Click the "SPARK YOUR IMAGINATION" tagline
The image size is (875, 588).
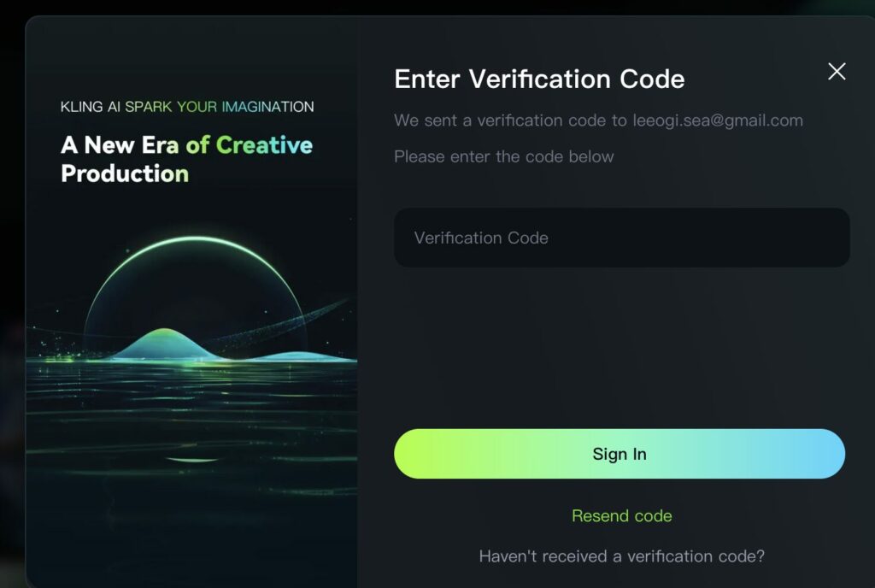pyautogui.click(x=220, y=107)
